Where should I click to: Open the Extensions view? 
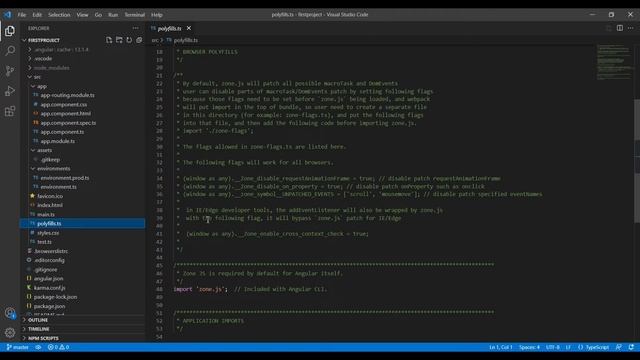10,111
